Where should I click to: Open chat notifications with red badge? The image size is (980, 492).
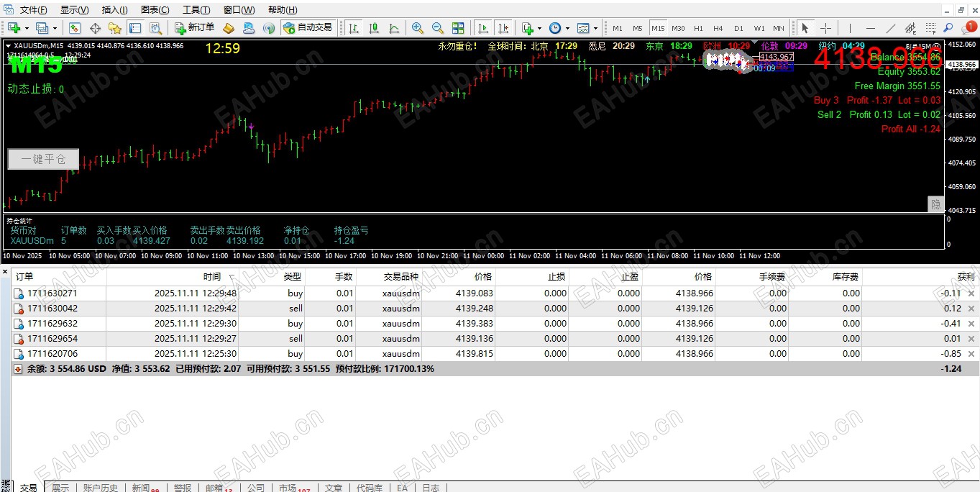coord(968,28)
